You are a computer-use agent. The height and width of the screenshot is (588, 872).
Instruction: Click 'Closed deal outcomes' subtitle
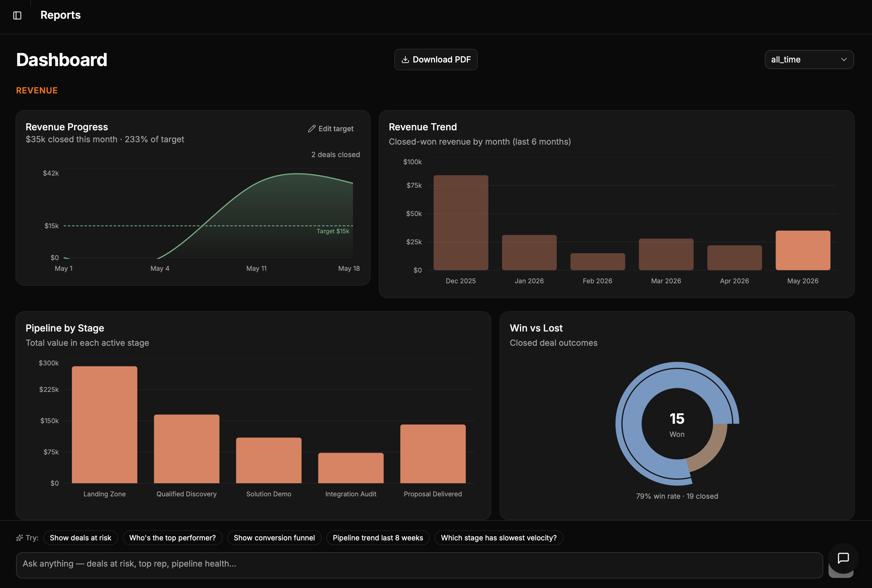pyautogui.click(x=554, y=343)
